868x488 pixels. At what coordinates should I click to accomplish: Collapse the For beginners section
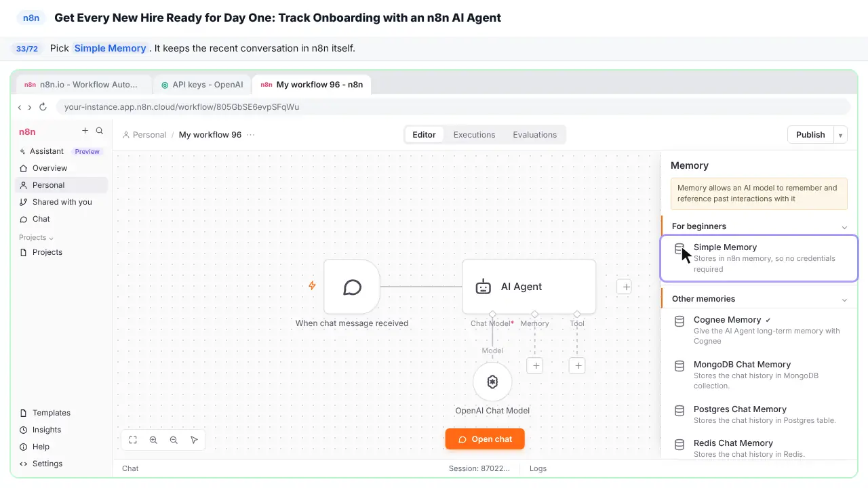pos(844,227)
